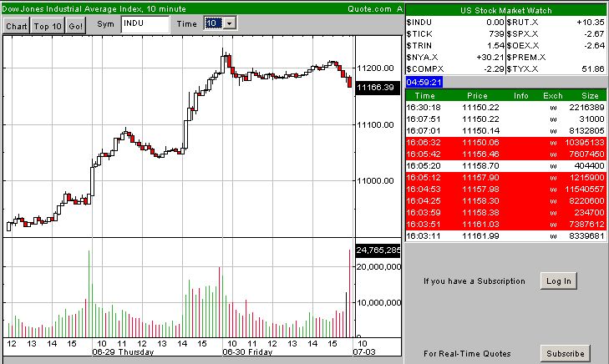Select the red 16:06:32 trade row
This screenshot has width=609, height=364.
point(505,143)
